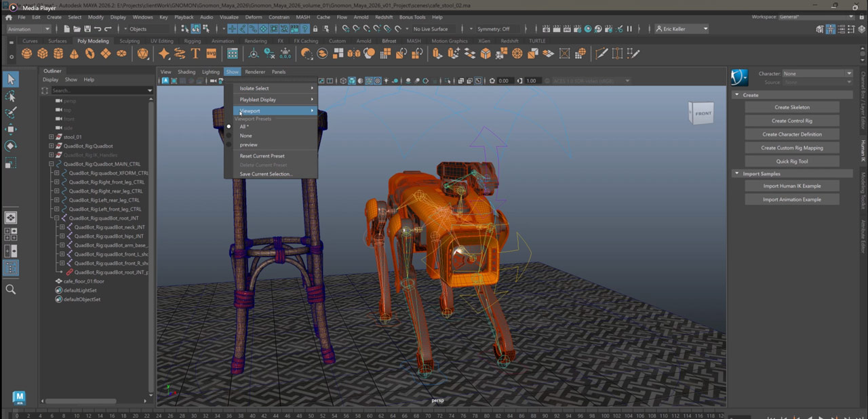Select the 'None' viewport preset
The width and height of the screenshot is (868, 419).
pyautogui.click(x=245, y=136)
